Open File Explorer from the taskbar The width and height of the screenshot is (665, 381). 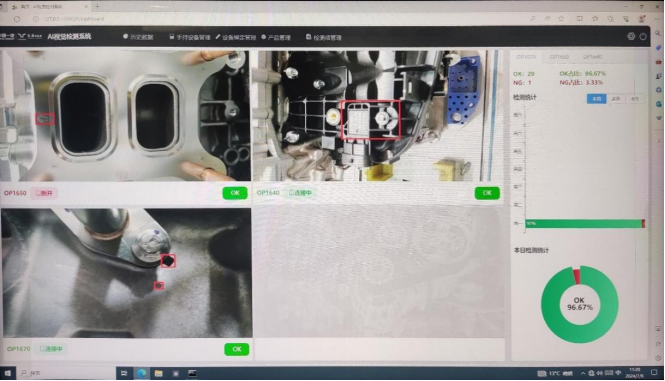(159, 373)
